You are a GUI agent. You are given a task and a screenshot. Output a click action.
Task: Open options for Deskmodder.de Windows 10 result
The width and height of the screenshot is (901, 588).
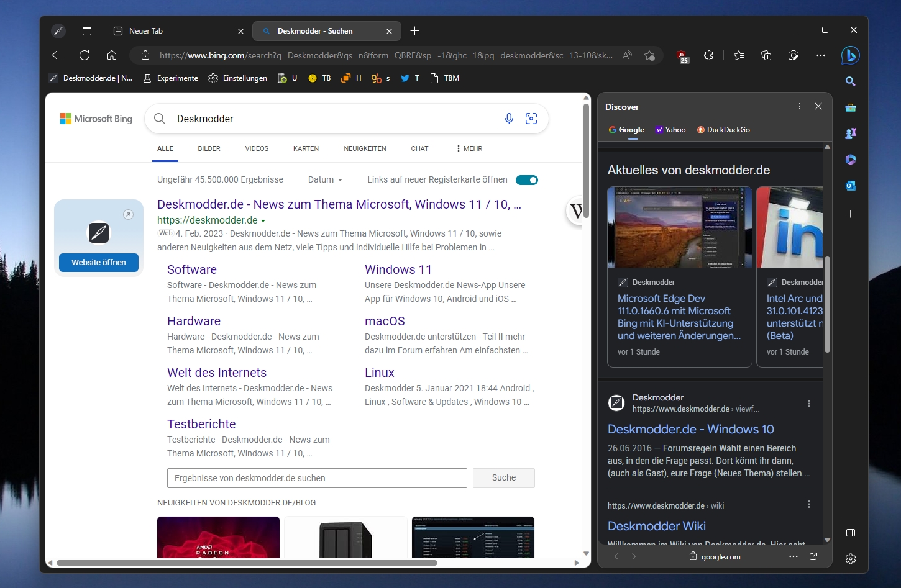808,404
